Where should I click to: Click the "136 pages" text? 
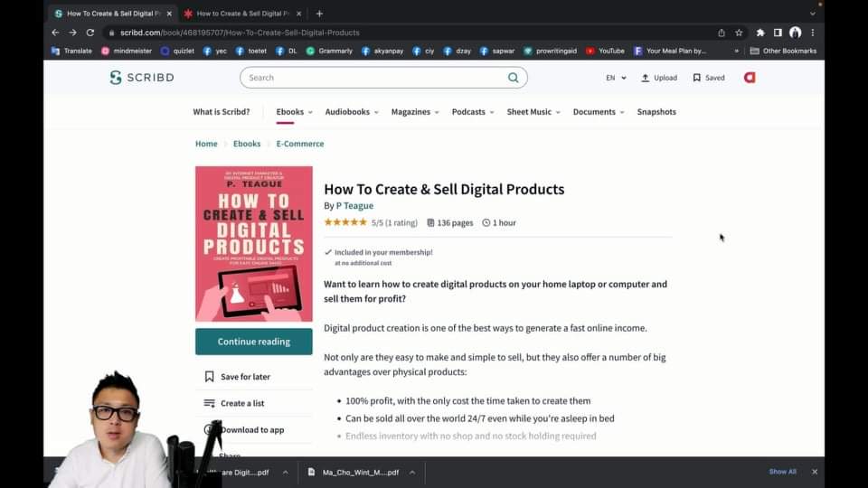point(455,223)
